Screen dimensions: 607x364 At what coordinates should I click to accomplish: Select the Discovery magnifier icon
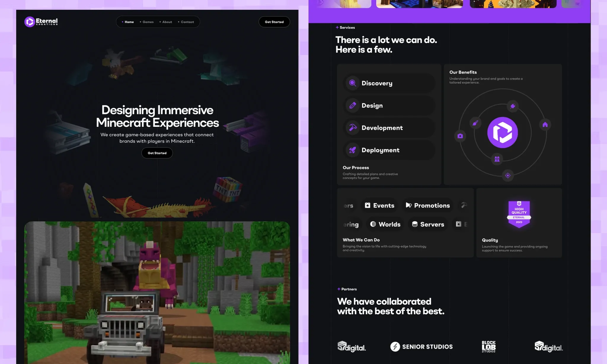point(352,83)
